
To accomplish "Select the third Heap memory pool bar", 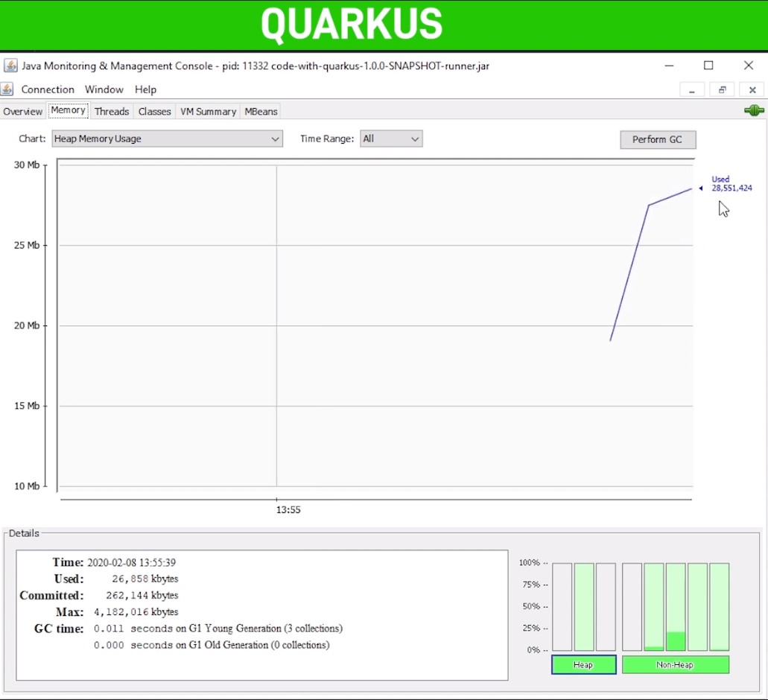I will tap(606, 606).
